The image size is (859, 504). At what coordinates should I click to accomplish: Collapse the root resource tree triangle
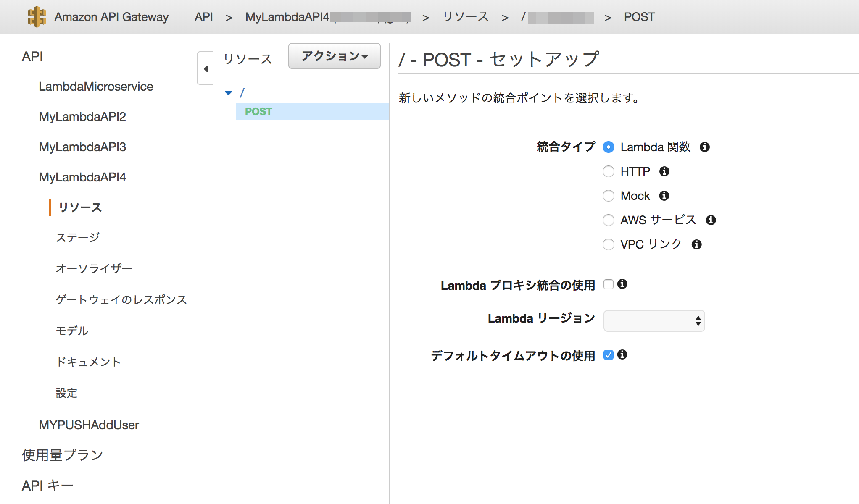click(x=229, y=93)
